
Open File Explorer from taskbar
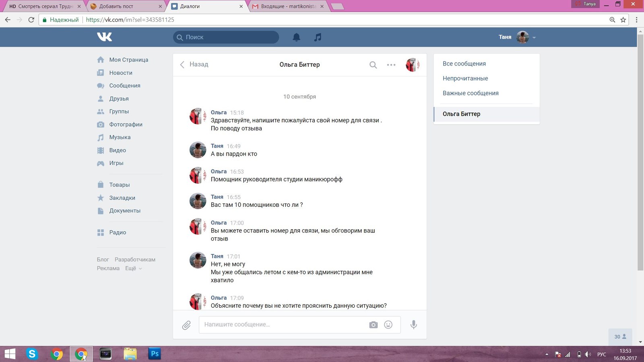(x=130, y=354)
